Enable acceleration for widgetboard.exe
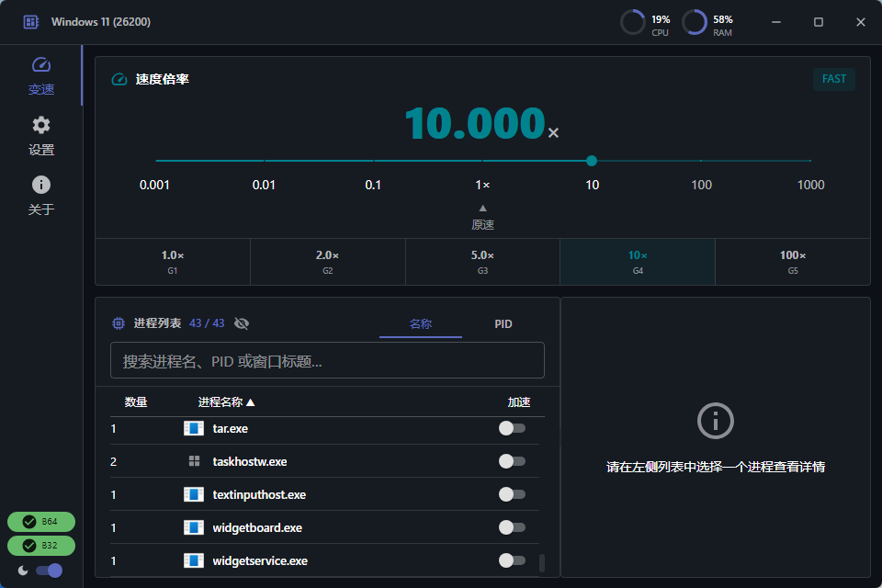This screenshot has height=588, width=882. [512, 527]
